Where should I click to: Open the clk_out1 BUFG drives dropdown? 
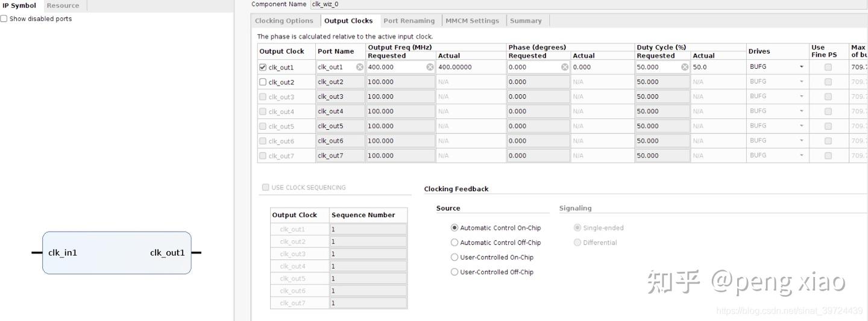(x=778, y=67)
